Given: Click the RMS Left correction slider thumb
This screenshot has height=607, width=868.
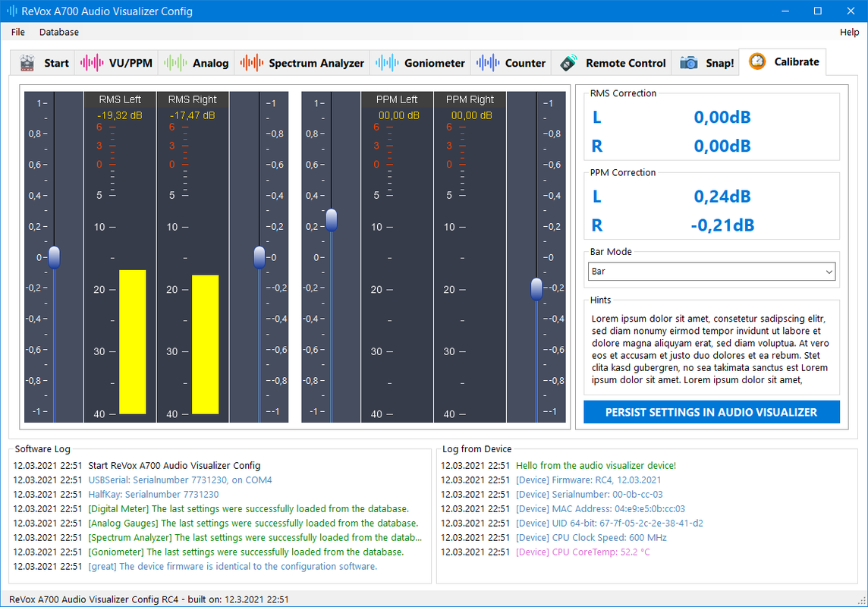Looking at the screenshot, I should click(x=55, y=257).
